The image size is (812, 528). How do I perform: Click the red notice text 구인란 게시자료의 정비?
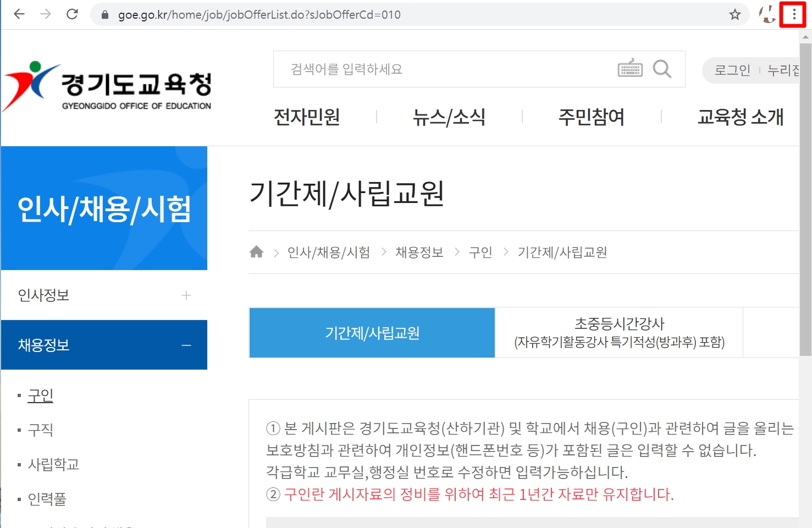478,494
